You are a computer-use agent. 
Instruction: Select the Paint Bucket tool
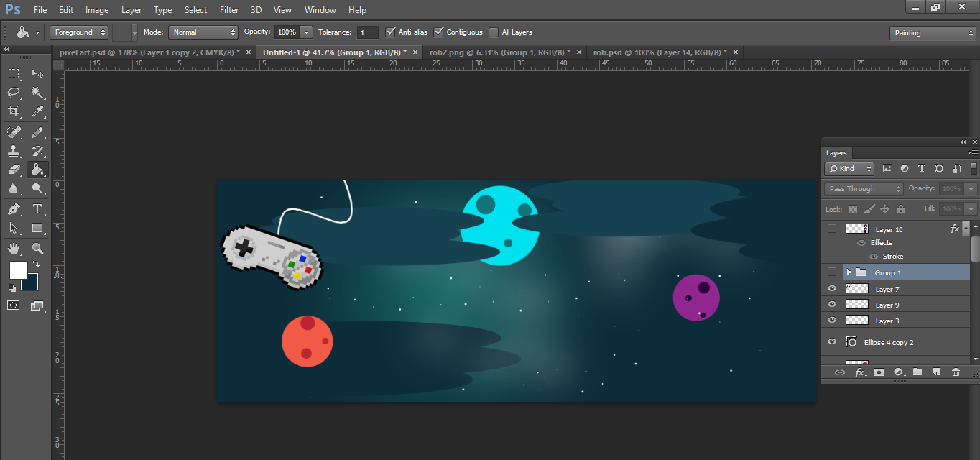(x=37, y=170)
